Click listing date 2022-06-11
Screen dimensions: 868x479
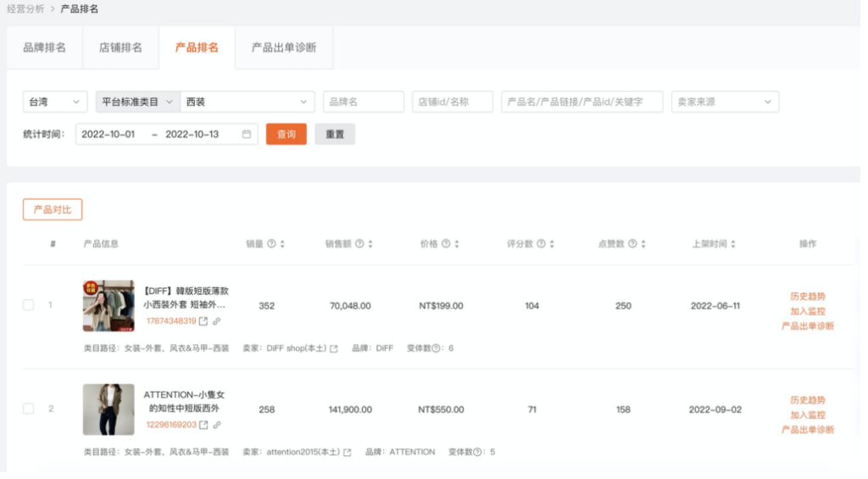[715, 306]
